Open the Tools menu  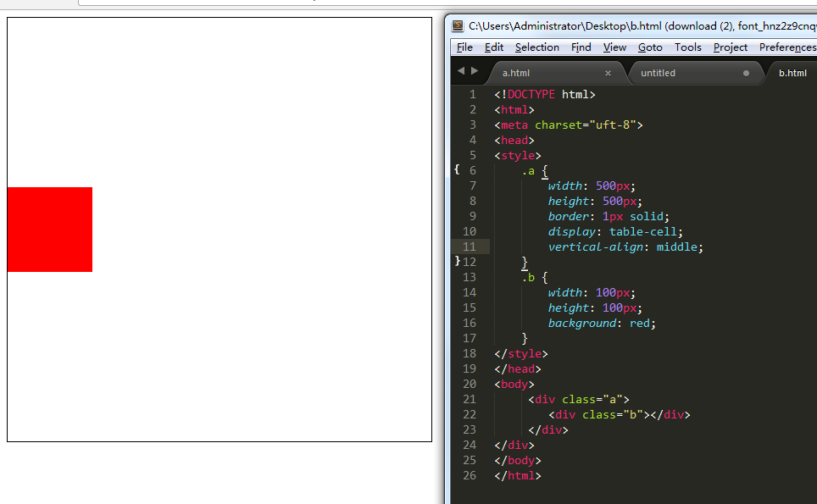688,47
